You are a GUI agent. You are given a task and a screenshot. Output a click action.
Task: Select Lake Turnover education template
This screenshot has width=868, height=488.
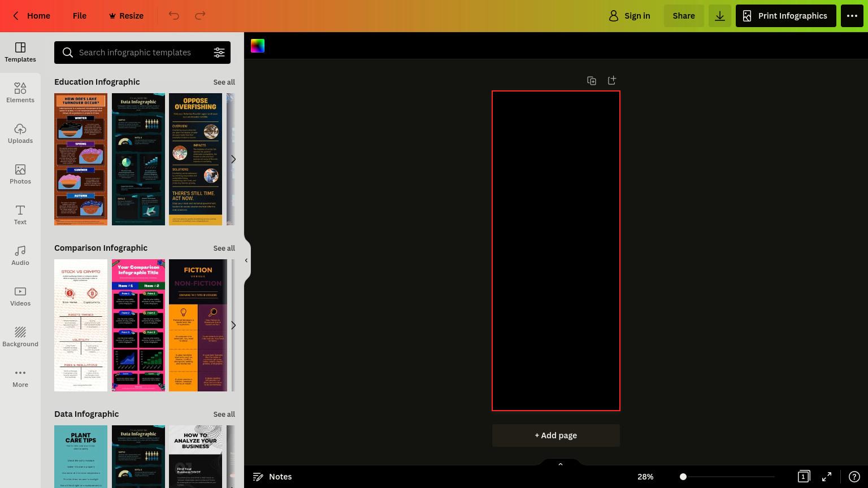coord(81,159)
